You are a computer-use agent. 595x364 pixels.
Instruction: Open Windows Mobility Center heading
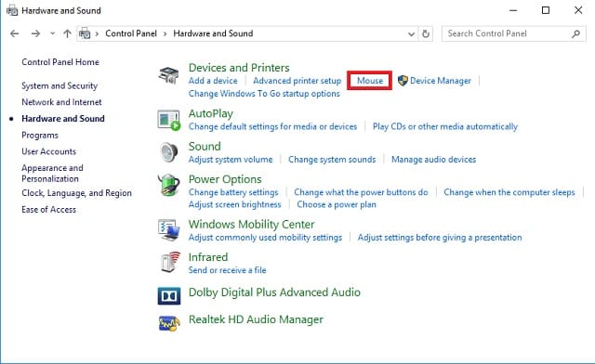pyautogui.click(x=252, y=224)
